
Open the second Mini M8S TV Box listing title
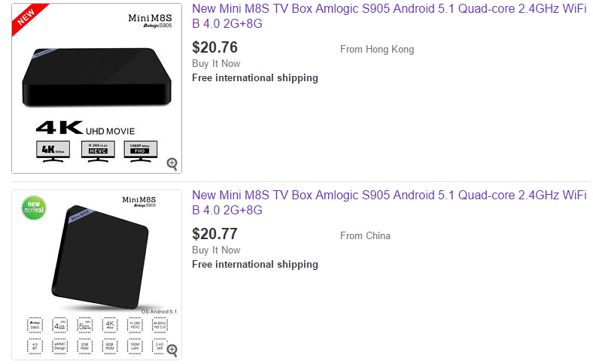coord(389,202)
